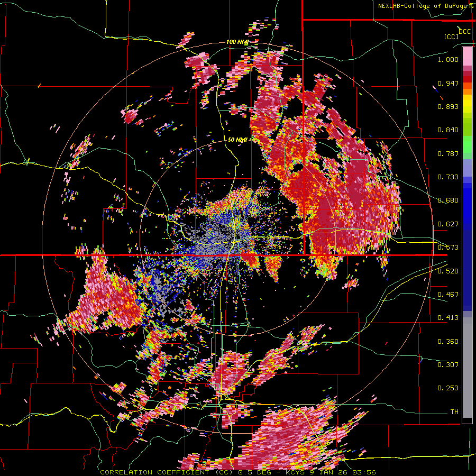Click the DCC label above the legend
Screen dimensions: 476x476
tap(464, 31)
